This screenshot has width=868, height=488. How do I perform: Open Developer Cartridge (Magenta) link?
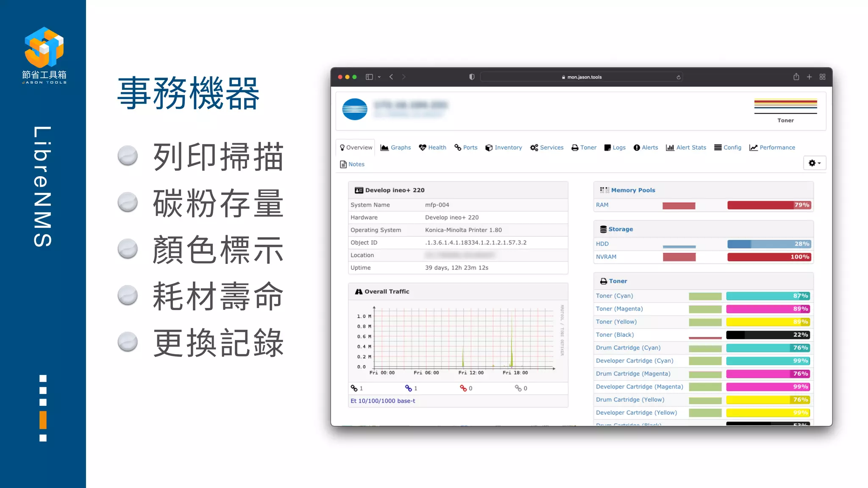(640, 387)
